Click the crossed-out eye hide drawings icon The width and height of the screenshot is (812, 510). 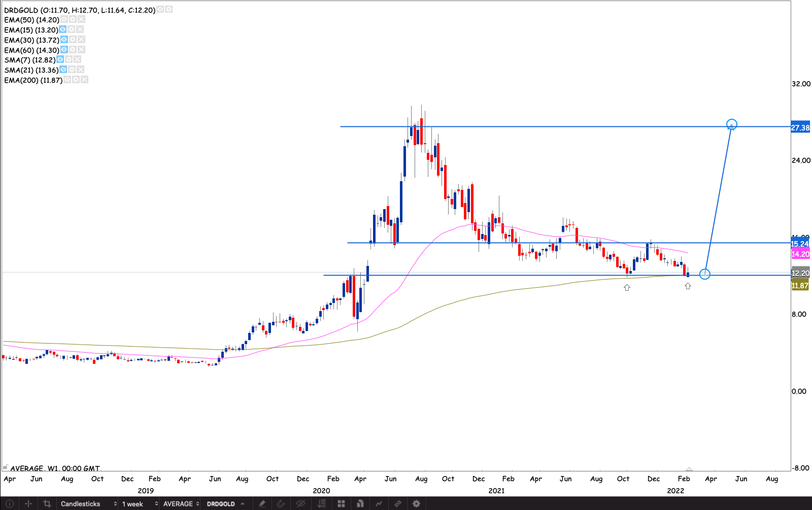coord(300,504)
